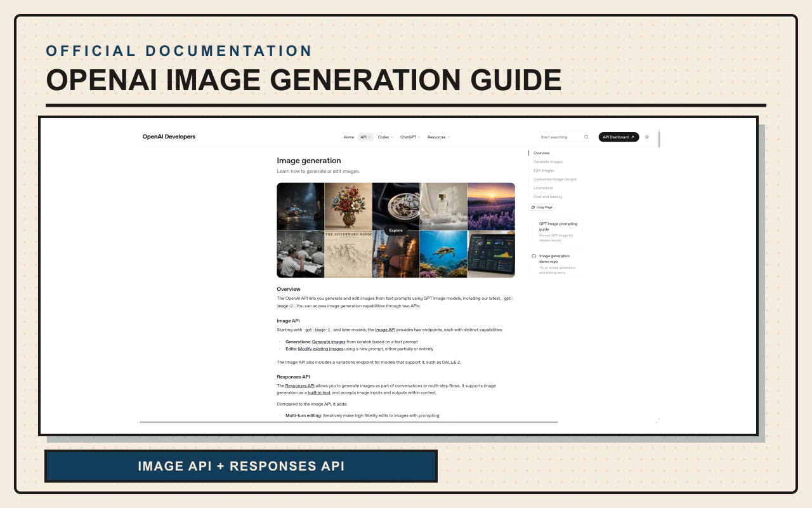Go to Limitations in the page outline
This screenshot has height=508, width=812.
pyautogui.click(x=543, y=188)
